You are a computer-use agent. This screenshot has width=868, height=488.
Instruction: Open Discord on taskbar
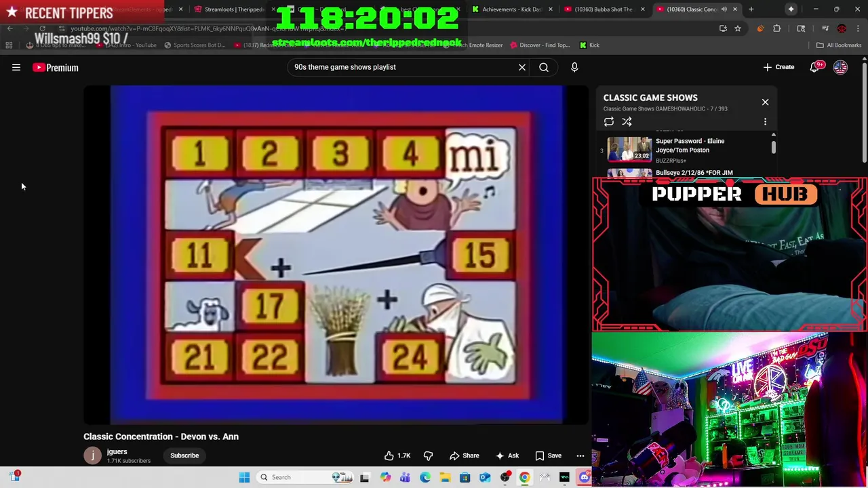(585, 477)
